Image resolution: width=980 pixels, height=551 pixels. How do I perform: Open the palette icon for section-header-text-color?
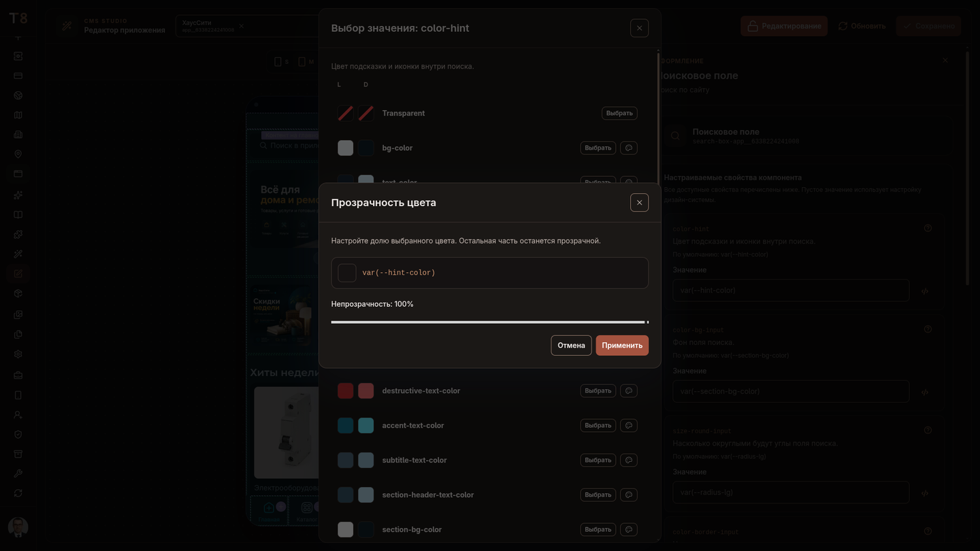[629, 495]
